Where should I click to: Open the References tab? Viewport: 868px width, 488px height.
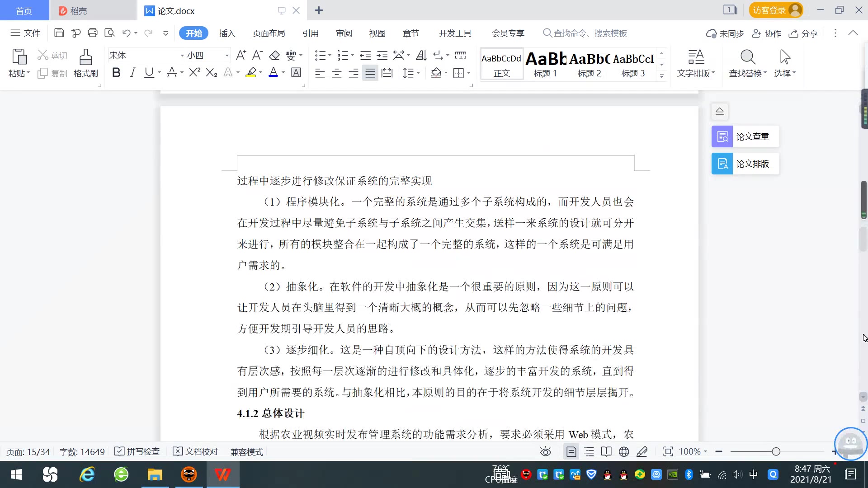[x=310, y=33]
